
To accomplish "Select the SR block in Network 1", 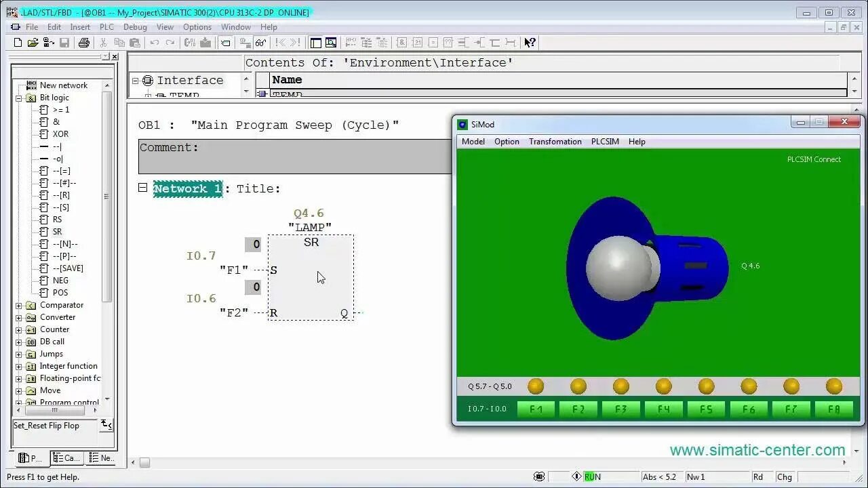I will tap(311, 277).
